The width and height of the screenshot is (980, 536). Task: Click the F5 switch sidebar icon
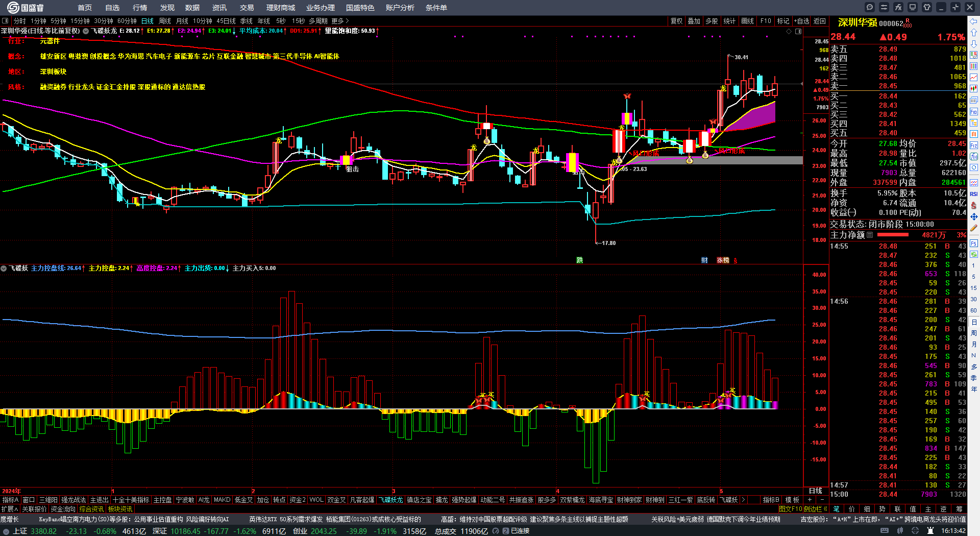tap(974, 243)
